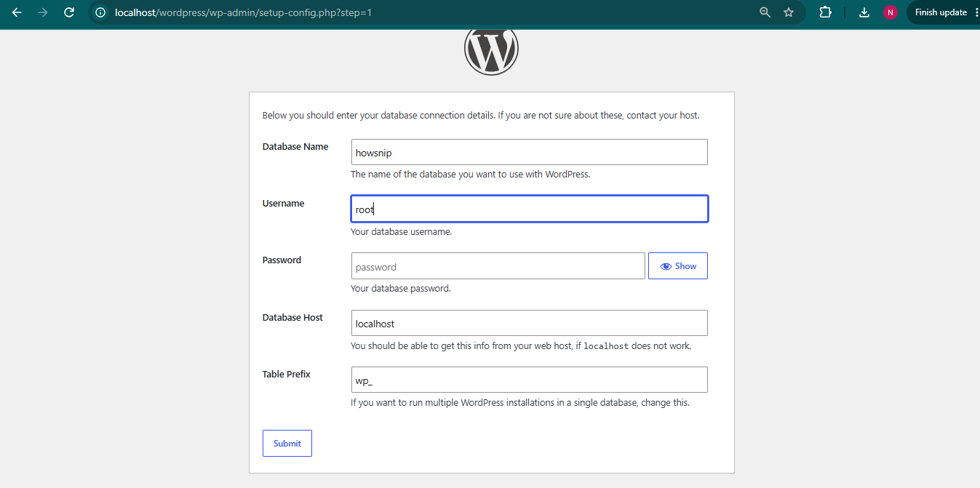Show the password with the eye button
Screen dimensions: 980x488
(x=678, y=266)
